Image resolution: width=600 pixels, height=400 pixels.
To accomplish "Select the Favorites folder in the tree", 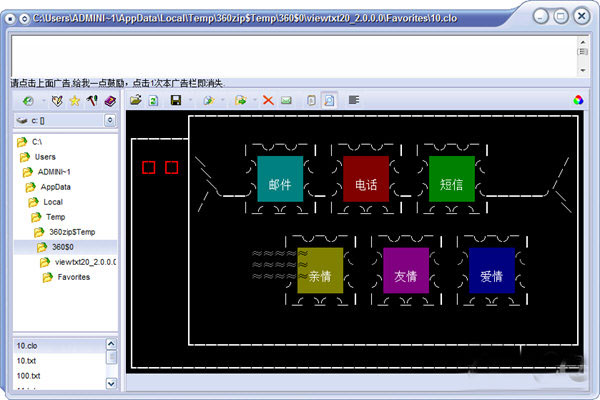I will tap(73, 277).
